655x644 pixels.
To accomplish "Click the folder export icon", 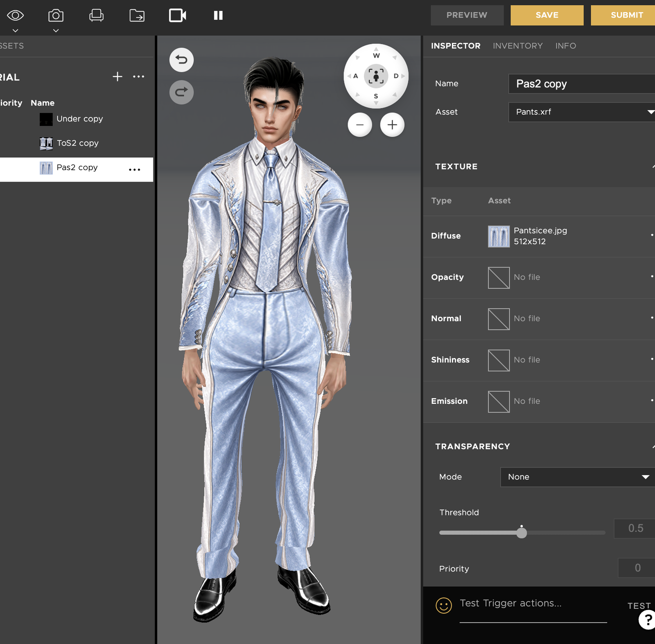I will point(137,16).
